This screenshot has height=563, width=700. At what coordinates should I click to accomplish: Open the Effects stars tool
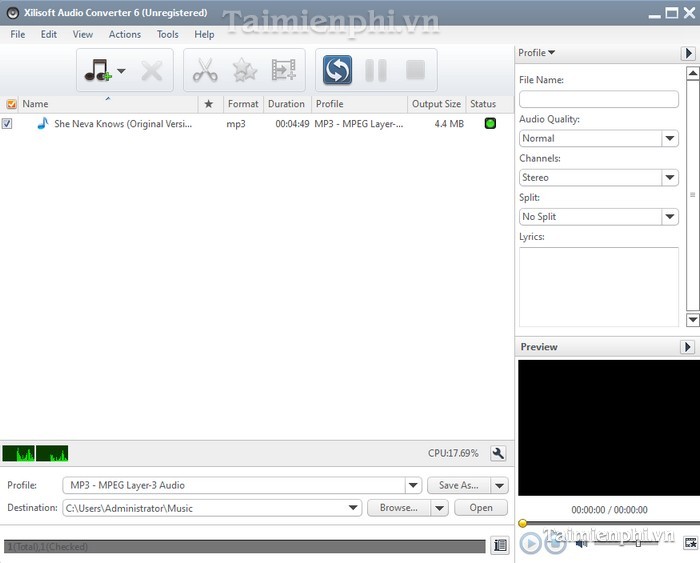pyautogui.click(x=245, y=70)
